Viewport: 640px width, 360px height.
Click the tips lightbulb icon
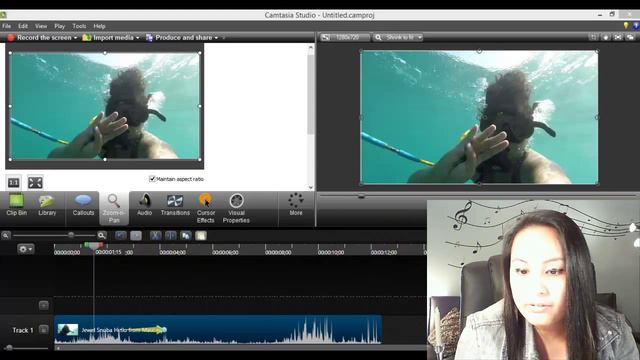tap(626, 25)
